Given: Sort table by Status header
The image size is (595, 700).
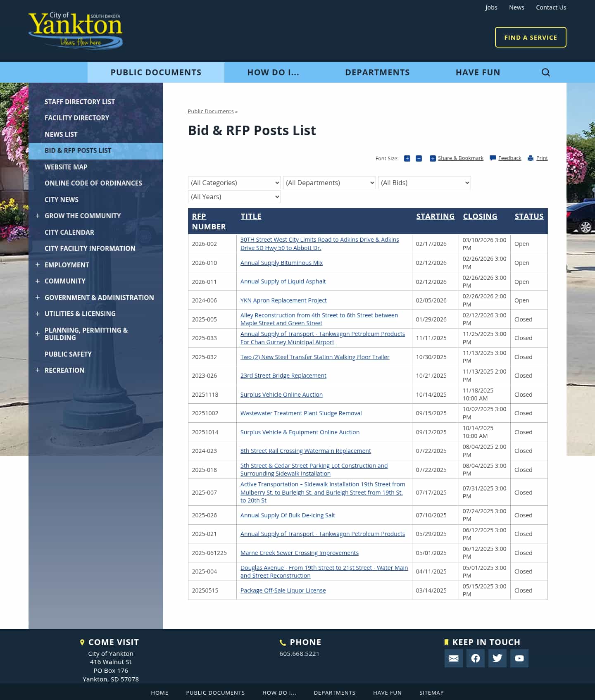Looking at the screenshot, I should pos(529,216).
